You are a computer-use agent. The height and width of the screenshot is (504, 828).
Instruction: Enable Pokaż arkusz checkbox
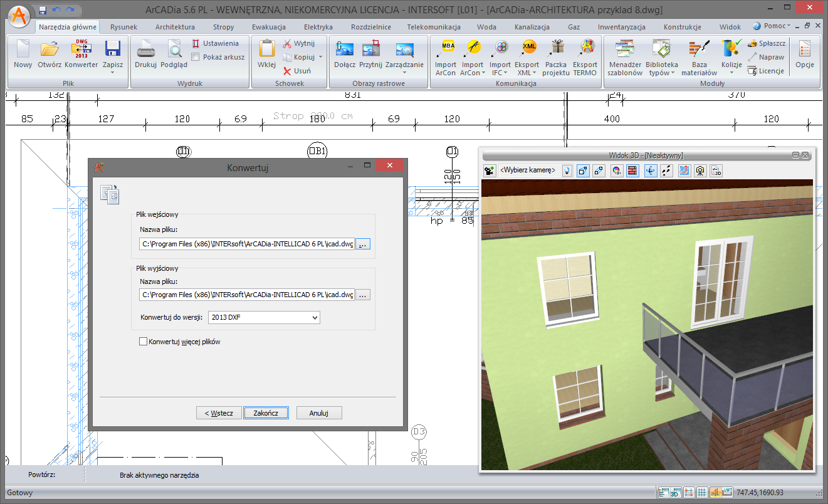coord(196,57)
